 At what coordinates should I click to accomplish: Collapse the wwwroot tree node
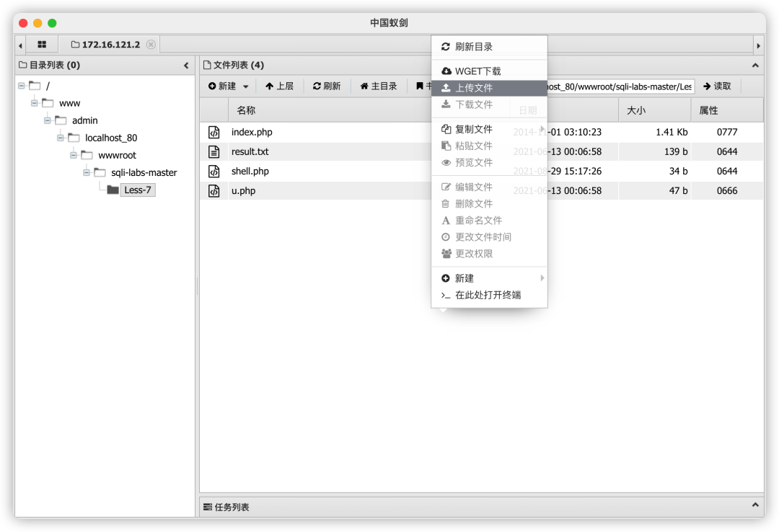coord(73,156)
